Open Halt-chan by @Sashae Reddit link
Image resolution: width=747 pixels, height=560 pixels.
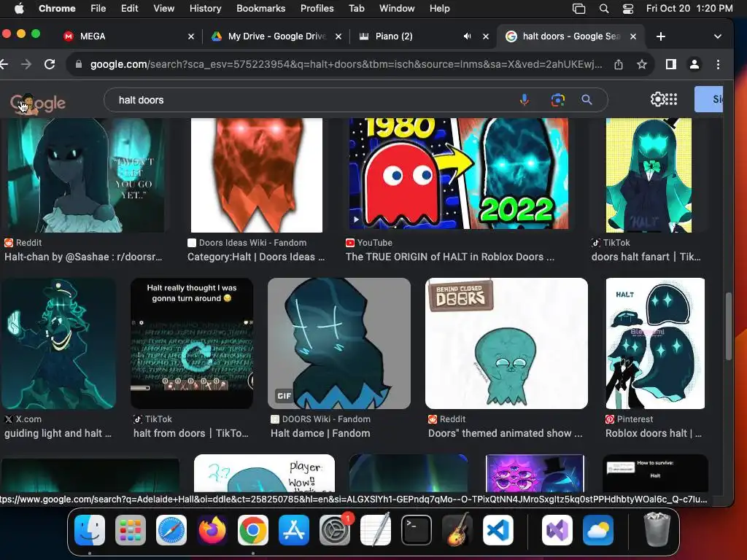83,257
